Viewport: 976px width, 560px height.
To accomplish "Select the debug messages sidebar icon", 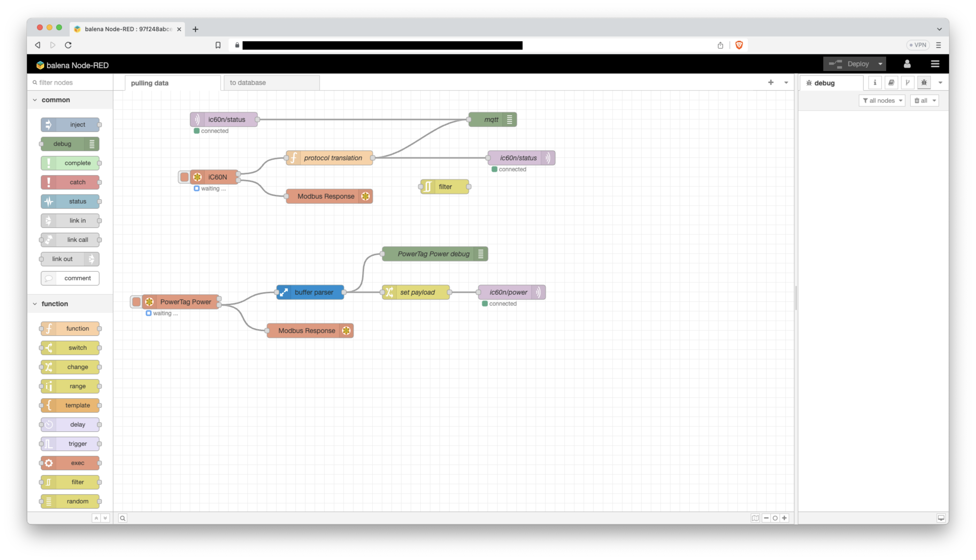I will pos(924,82).
